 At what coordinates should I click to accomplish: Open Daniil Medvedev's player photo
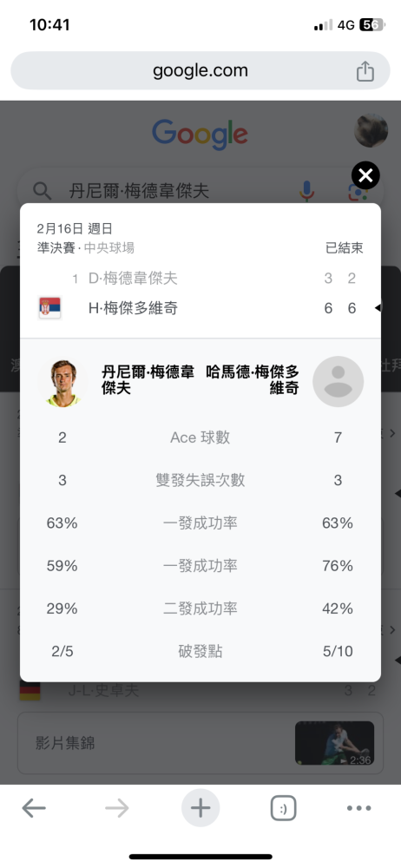point(62,383)
